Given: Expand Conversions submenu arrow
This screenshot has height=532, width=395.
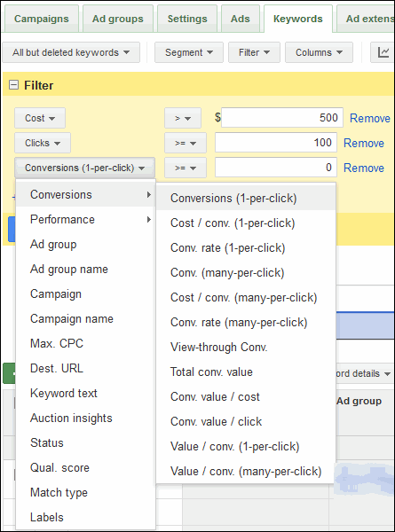Looking at the screenshot, I should coord(149,194).
